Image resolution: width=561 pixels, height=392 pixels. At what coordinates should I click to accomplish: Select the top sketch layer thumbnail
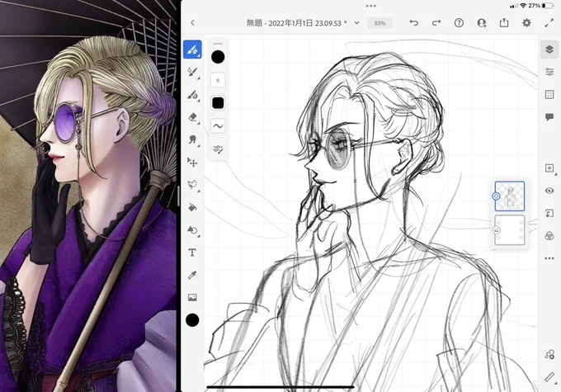point(510,196)
